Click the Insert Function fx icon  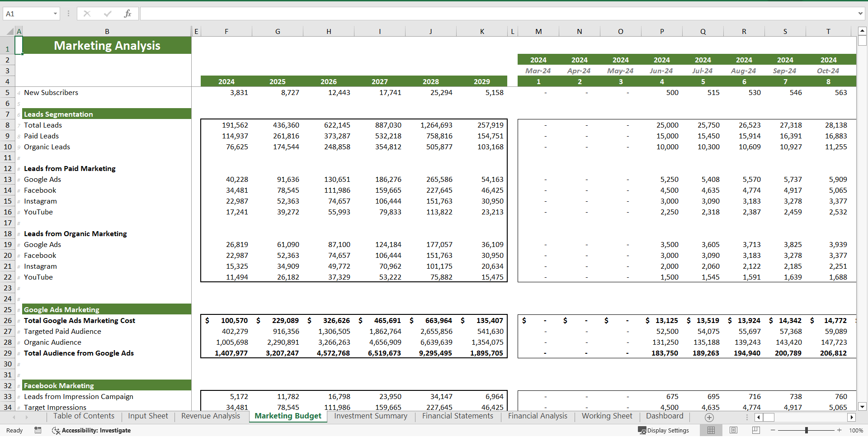[127, 14]
